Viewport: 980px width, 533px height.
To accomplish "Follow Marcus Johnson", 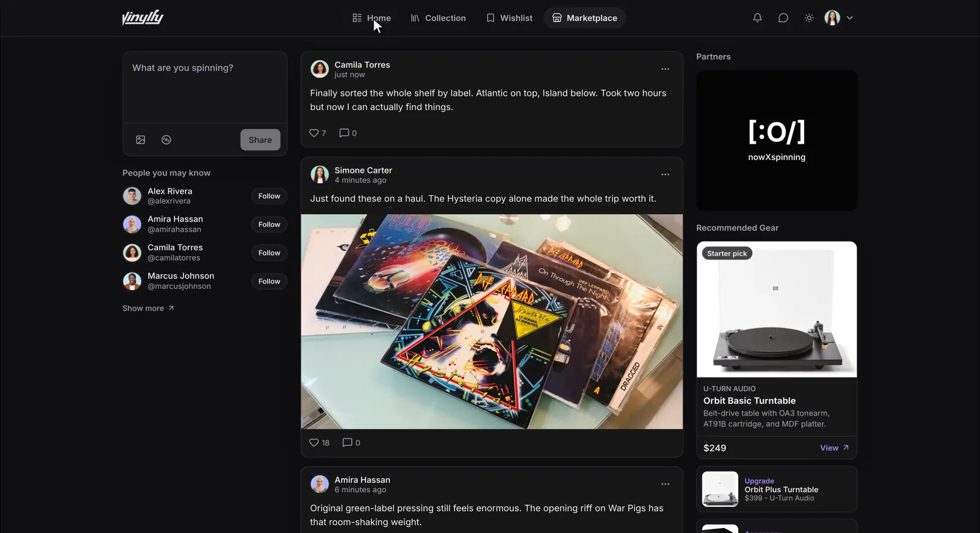I will click(x=269, y=281).
